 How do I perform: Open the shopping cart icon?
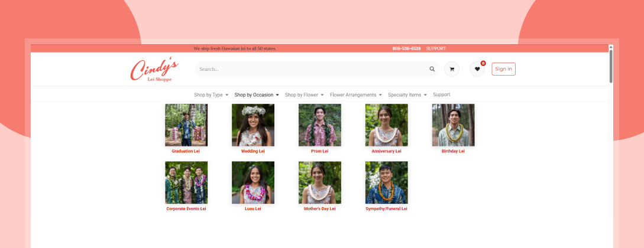(452, 69)
